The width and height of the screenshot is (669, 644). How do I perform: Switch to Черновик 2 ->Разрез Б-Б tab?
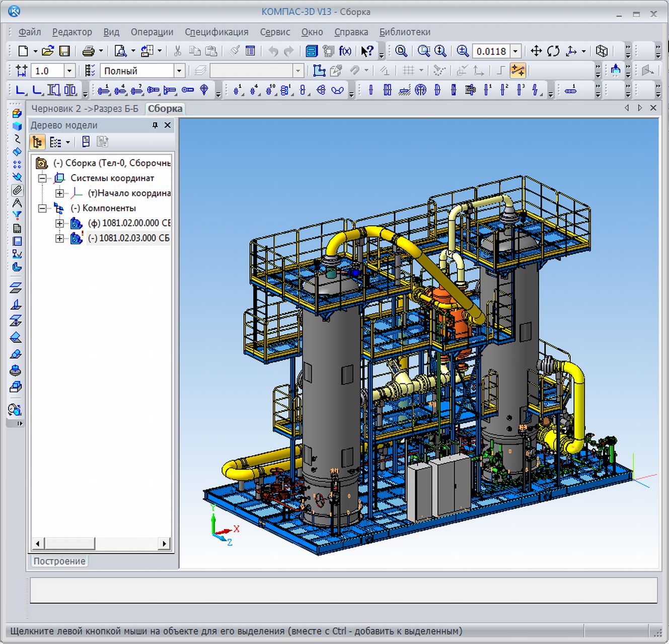pyautogui.click(x=85, y=108)
